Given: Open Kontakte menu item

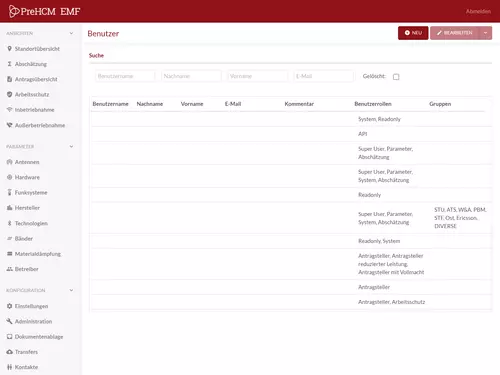Looking at the screenshot, I should tap(26, 367).
